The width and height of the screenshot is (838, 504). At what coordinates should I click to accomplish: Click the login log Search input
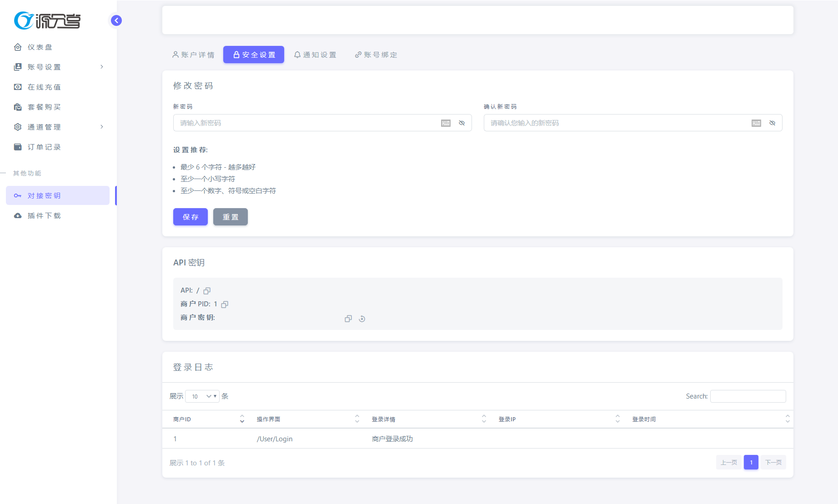pos(748,396)
